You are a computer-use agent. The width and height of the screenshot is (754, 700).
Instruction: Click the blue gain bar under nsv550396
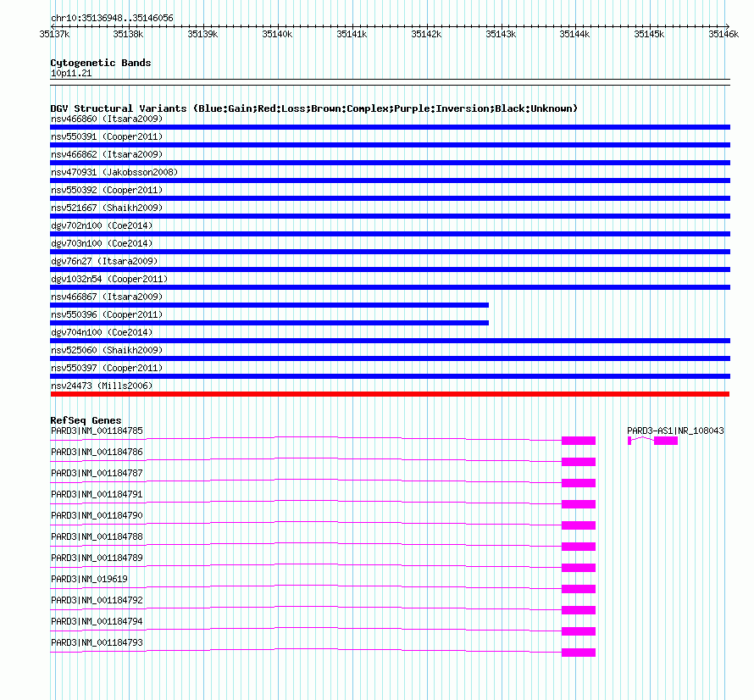(x=269, y=323)
